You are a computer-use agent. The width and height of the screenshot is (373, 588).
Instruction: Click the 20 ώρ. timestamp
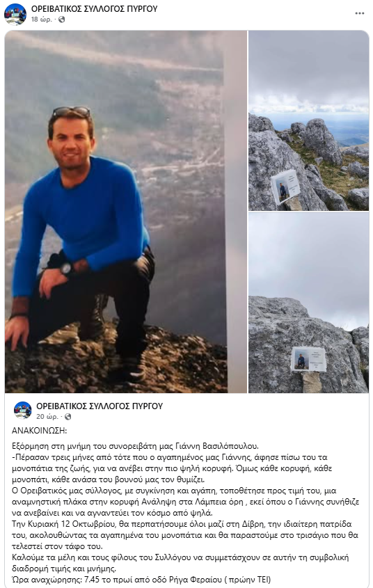click(x=47, y=417)
